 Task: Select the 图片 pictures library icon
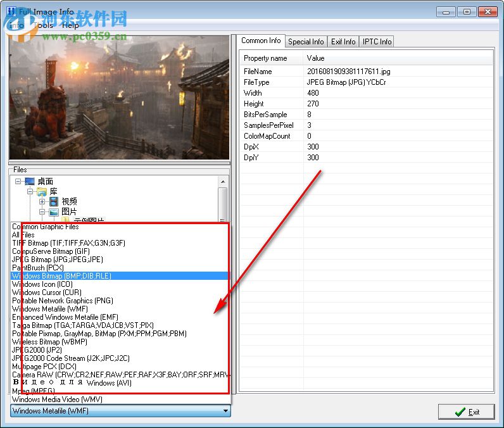(54, 211)
